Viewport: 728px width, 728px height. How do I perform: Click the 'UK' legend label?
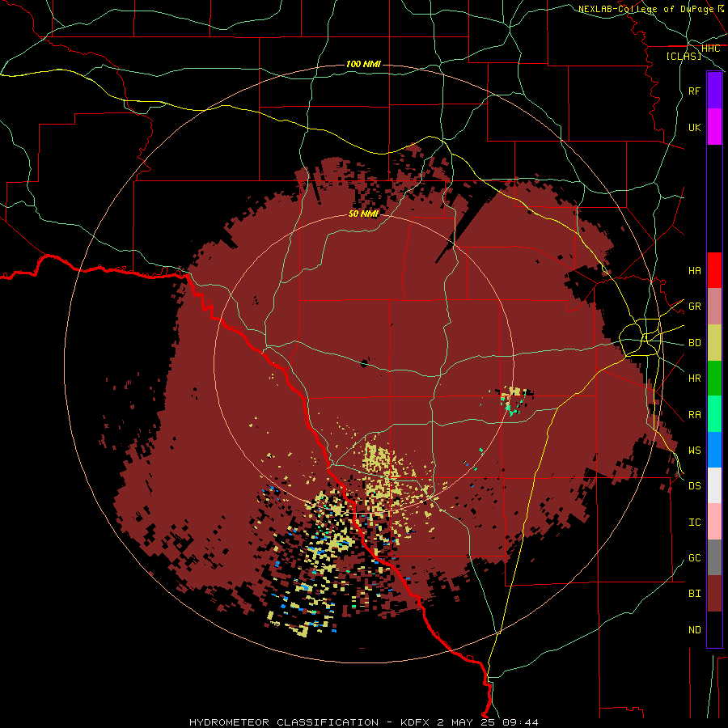click(x=694, y=128)
